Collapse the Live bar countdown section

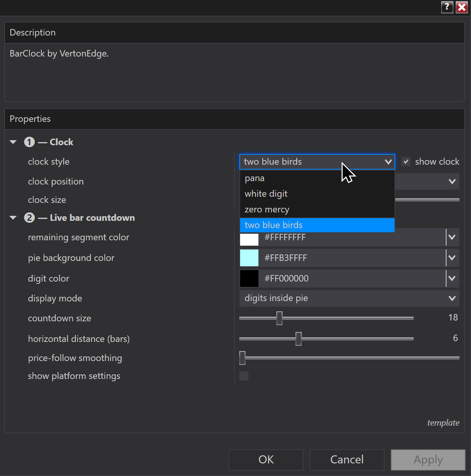coord(13,218)
